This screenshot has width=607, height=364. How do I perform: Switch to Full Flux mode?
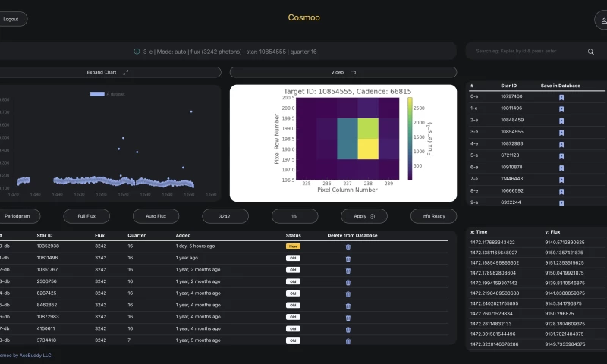(x=86, y=216)
